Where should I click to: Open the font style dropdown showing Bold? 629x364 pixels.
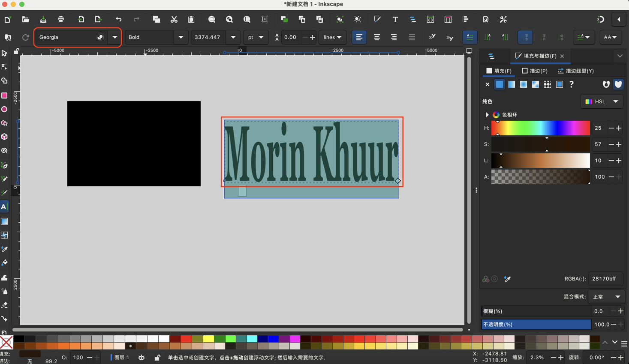click(181, 37)
